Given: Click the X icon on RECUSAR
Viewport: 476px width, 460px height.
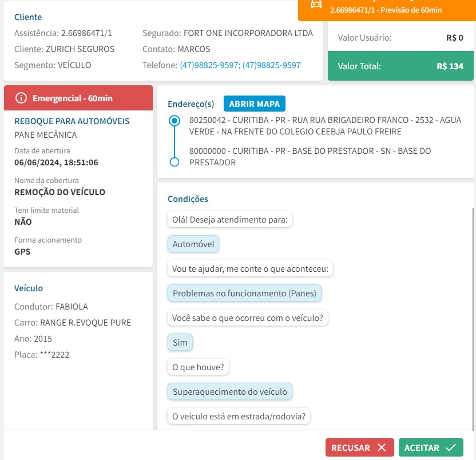Looking at the screenshot, I should [x=382, y=447].
